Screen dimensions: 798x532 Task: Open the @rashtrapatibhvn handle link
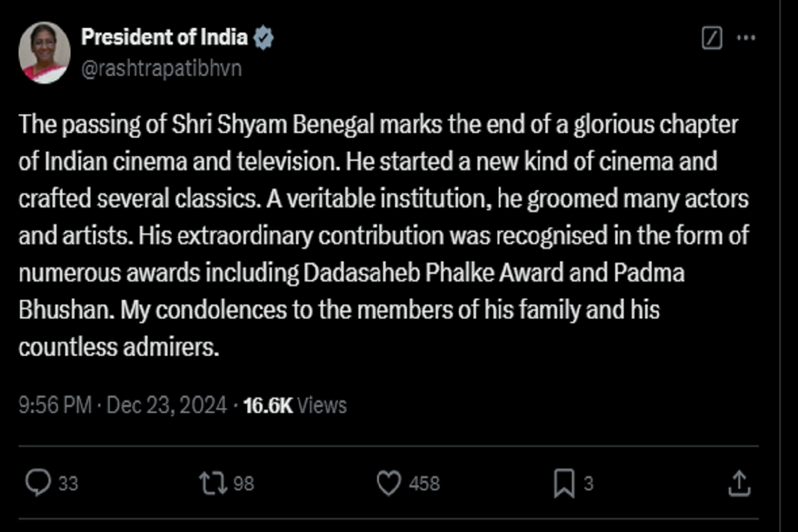click(161, 68)
